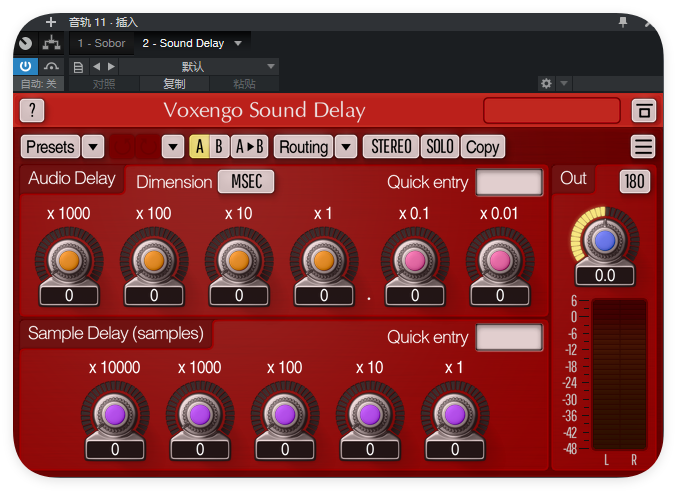Open the routing/sidechain icon in the header
The width and height of the screenshot is (677, 491).
click(x=51, y=43)
